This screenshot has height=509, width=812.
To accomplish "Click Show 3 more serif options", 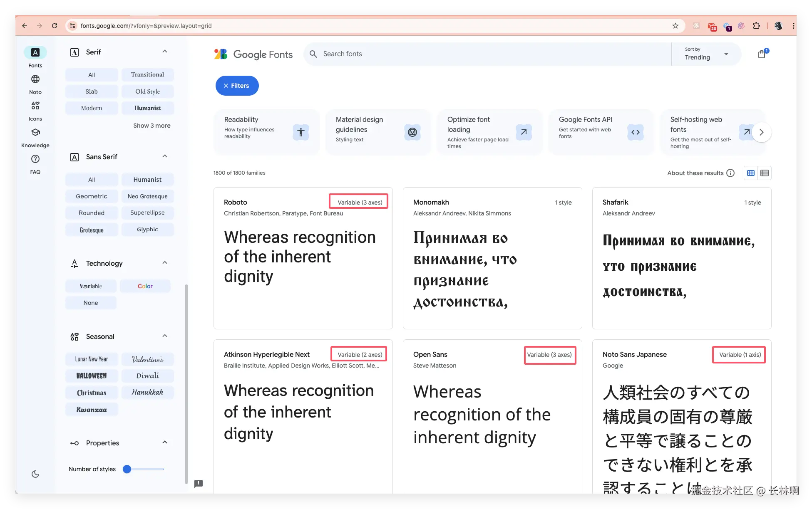I will [x=151, y=126].
